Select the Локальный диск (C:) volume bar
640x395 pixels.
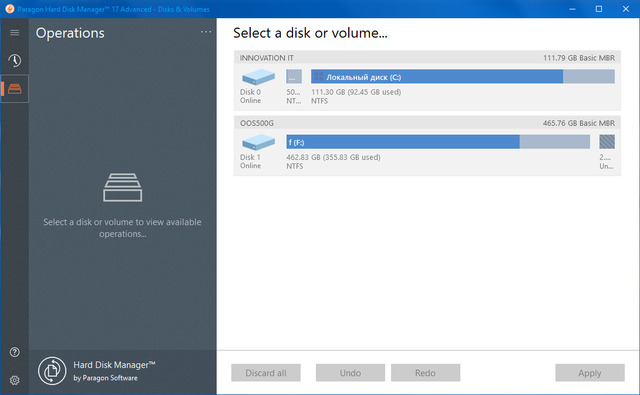(463, 76)
